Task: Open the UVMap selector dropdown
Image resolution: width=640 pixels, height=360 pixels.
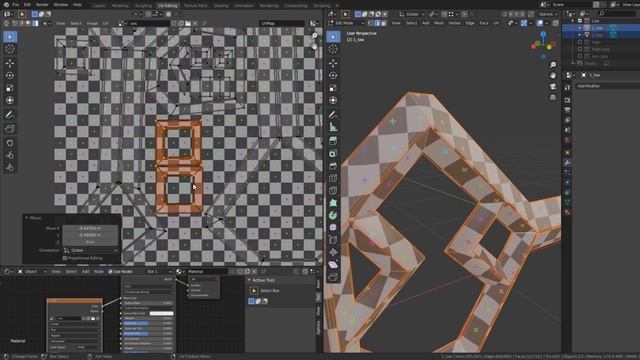Action: (282, 24)
